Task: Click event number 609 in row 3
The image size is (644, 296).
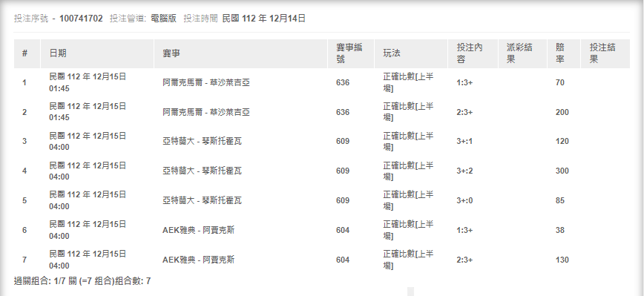Action: point(343,141)
